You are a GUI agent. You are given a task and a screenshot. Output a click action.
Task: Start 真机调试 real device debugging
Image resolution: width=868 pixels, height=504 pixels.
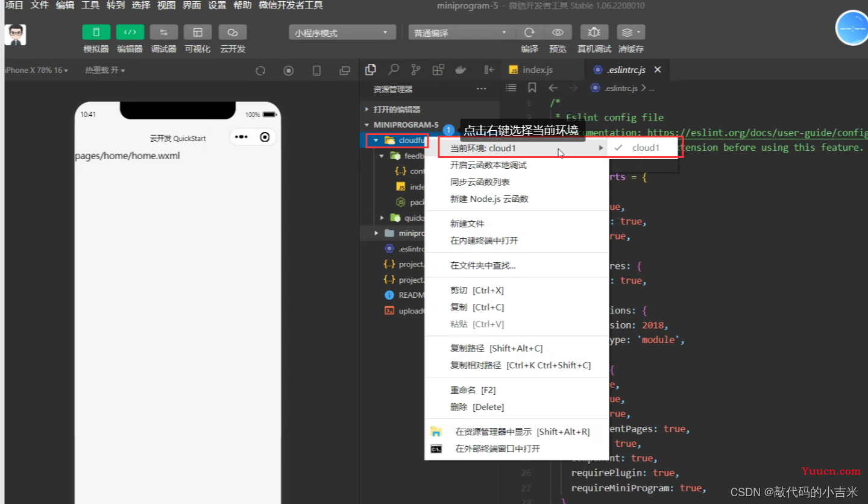[594, 32]
